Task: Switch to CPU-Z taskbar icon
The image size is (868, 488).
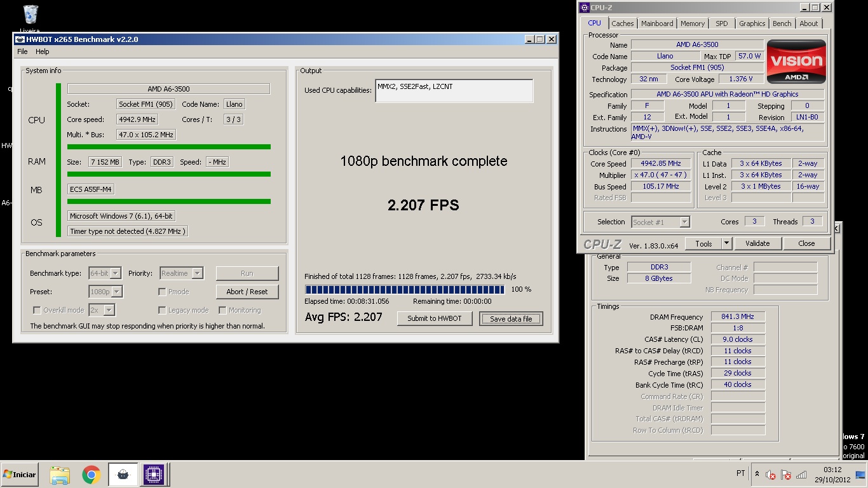Action: (x=154, y=475)
